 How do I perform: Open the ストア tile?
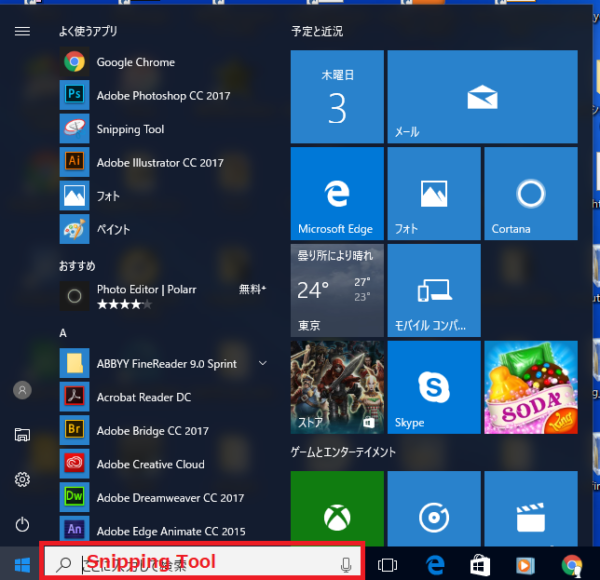point(337,387)
